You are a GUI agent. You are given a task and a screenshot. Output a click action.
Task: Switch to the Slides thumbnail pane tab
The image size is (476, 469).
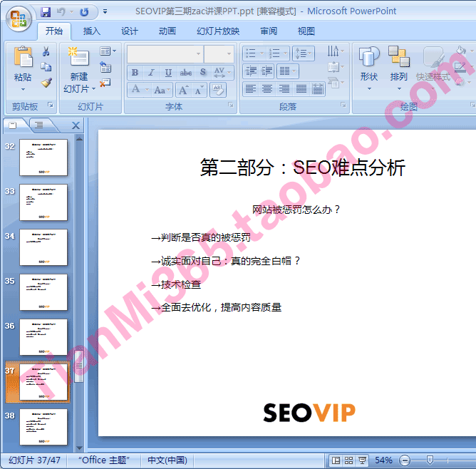[x=14, y=125]
